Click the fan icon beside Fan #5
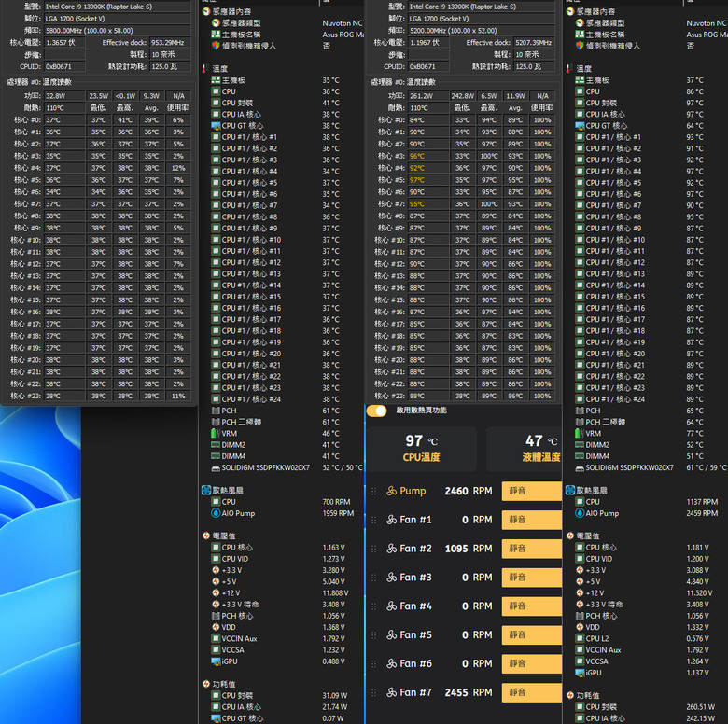This screenshot has width=728, height=724. point(392,634)
